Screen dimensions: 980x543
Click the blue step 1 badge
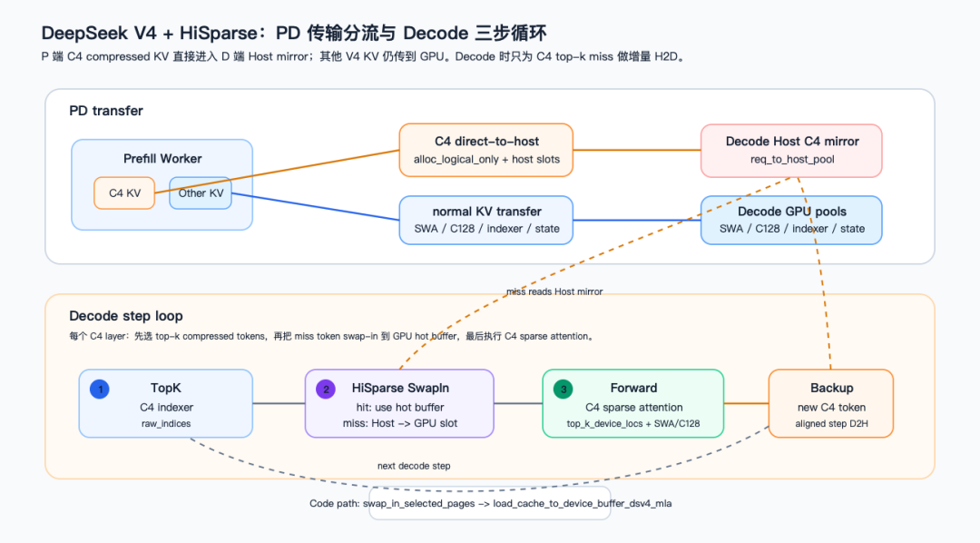[x=100, y=390]
